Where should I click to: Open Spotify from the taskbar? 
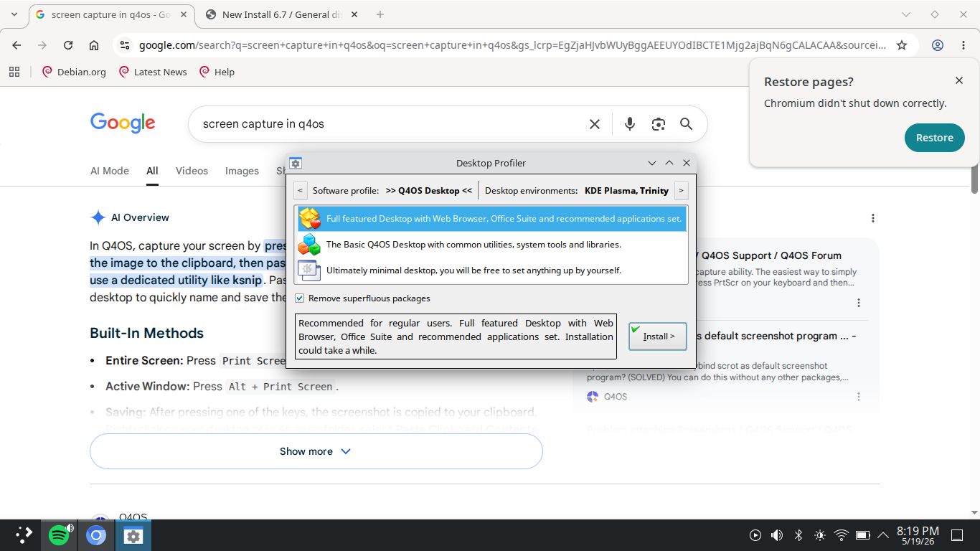click(60, 535)
